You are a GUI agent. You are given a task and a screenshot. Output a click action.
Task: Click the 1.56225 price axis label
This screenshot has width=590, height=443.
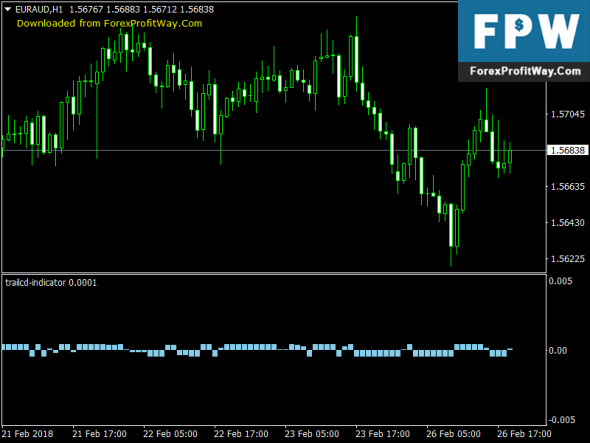(568, 259)
